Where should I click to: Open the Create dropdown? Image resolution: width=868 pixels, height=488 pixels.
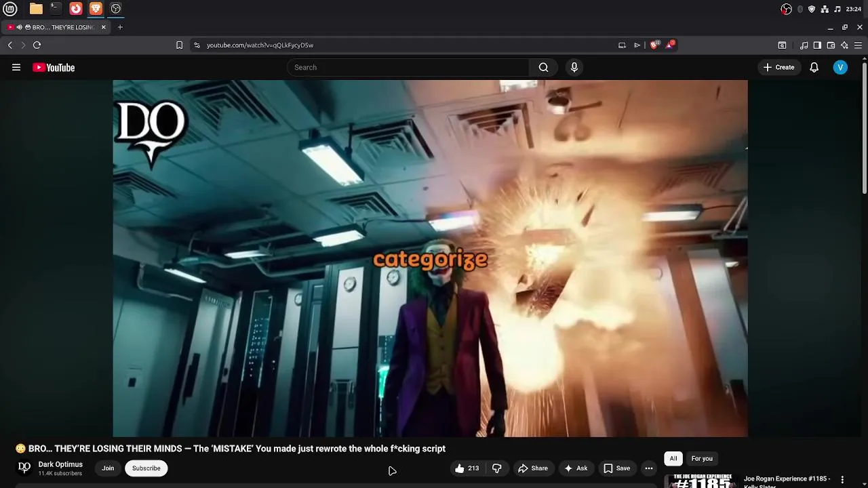coord(778,67)
